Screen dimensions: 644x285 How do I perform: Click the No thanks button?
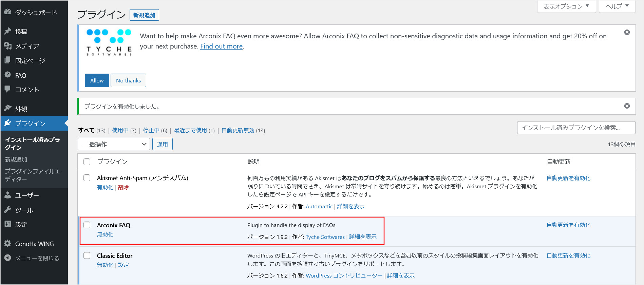pyautogui.click(x=128, y=80)
